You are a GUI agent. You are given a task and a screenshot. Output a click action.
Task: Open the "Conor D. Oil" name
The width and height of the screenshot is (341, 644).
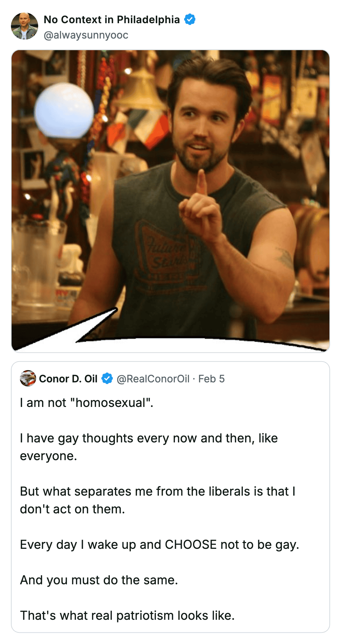pos(68,379)
